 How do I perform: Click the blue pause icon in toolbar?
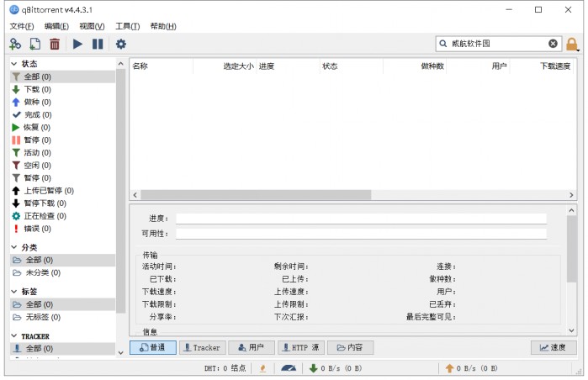pos(98,44)
